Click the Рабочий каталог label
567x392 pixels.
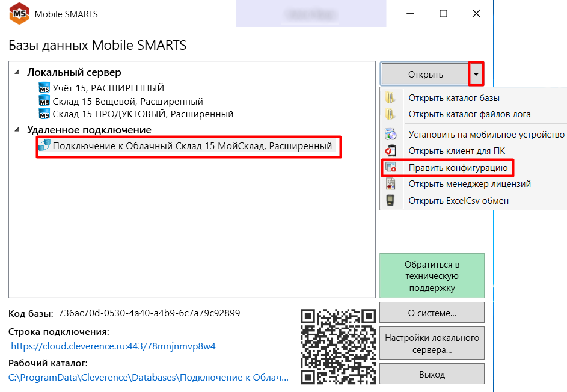point(48,363)
